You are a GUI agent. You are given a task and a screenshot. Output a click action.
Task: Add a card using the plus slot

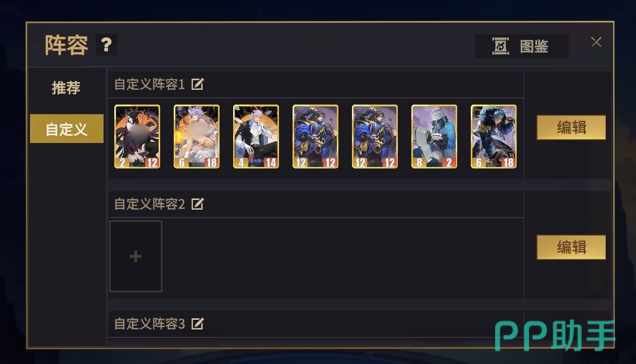pyautogui.click(x=136, y=256)
